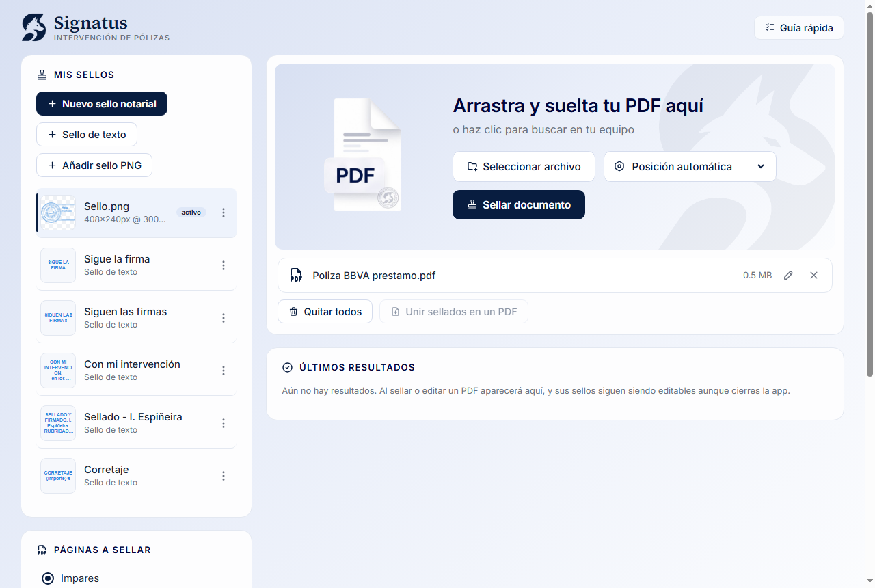This screenshot has height=588, width=875.
Task: Pick the Sellado - I. Espiñeira stamp
Action: [x=136, y=423]
